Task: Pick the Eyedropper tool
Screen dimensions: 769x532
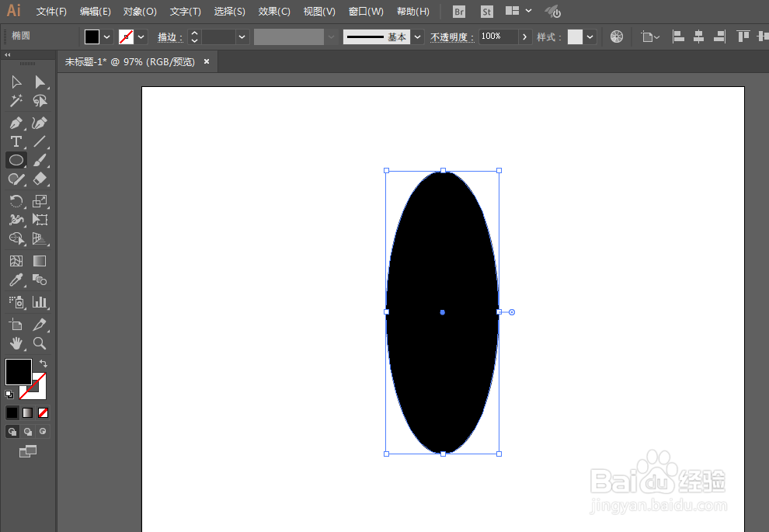Action: coord(15,280)
